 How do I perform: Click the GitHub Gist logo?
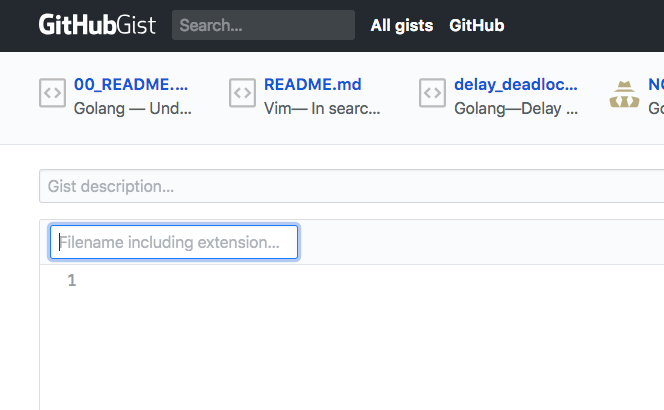97,25
